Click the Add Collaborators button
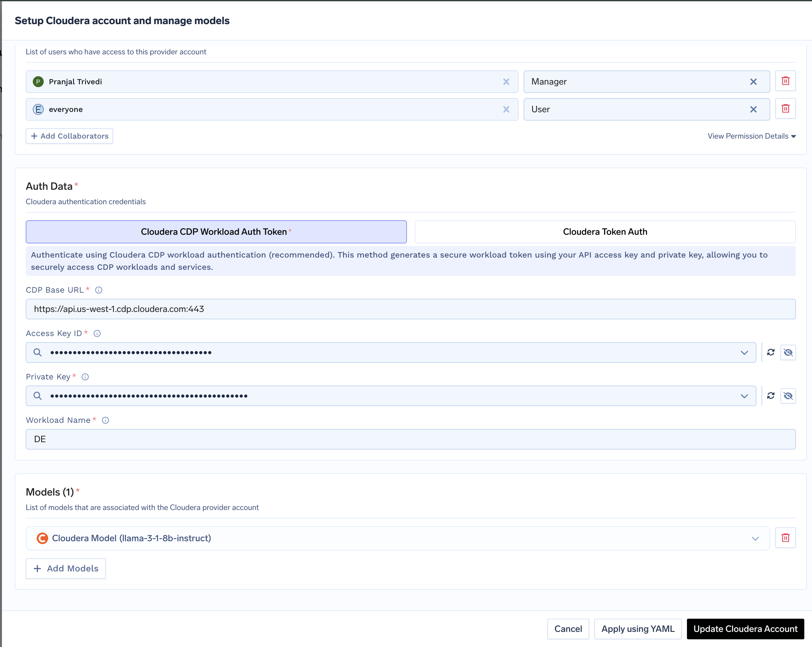The image size is (812, 647). 69,136
